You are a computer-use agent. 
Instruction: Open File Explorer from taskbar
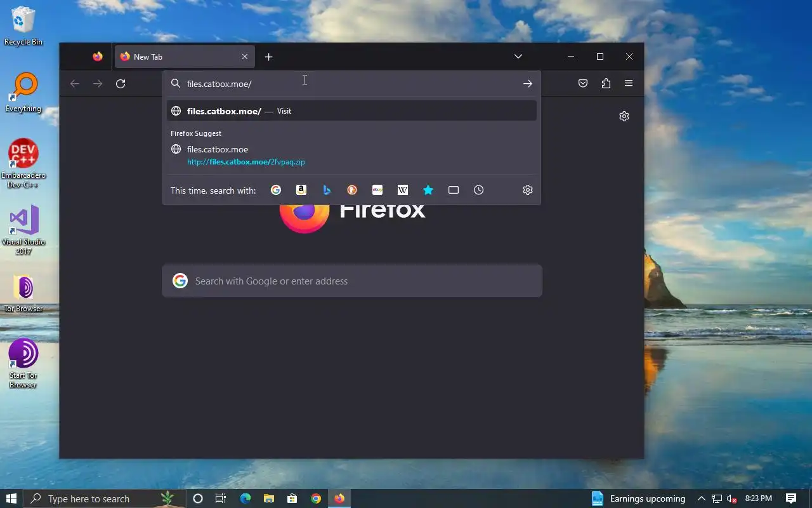(x=269, y=498)
